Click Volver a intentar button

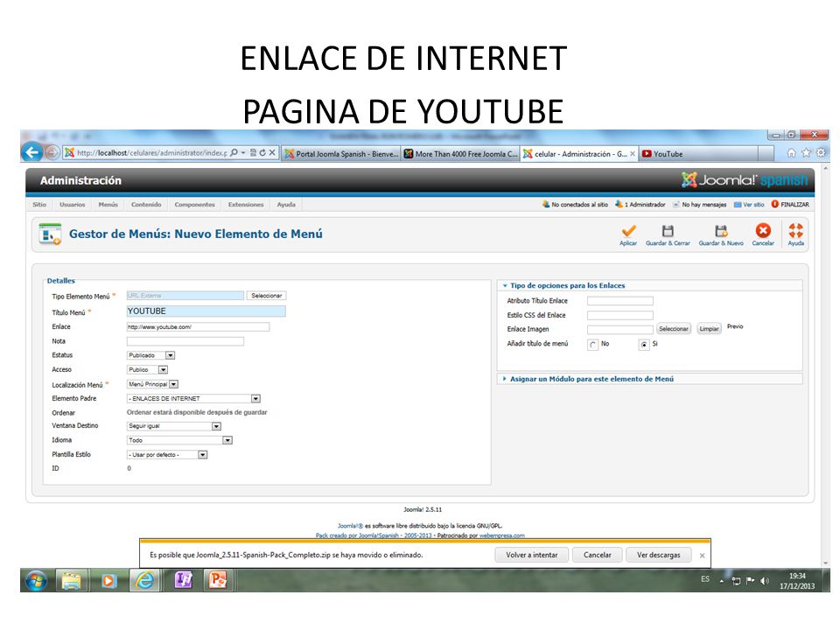tap(531, 555)
